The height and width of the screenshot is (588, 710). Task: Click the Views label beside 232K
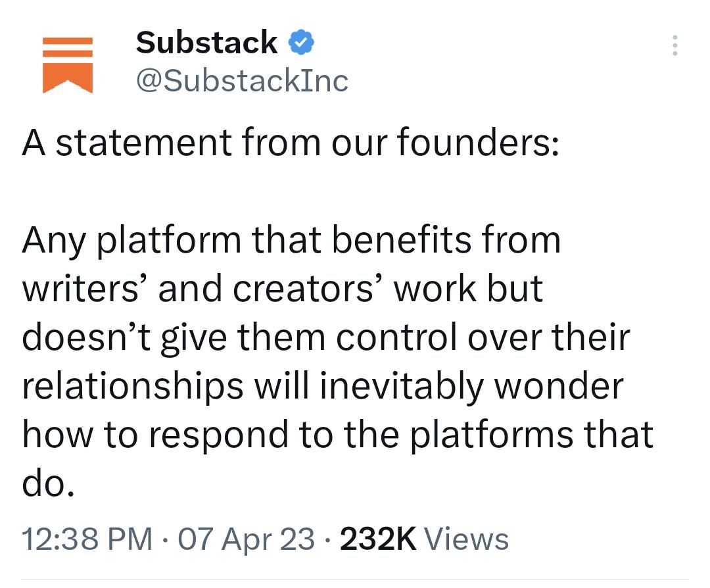pyautogui.click(x=467, y=539)
